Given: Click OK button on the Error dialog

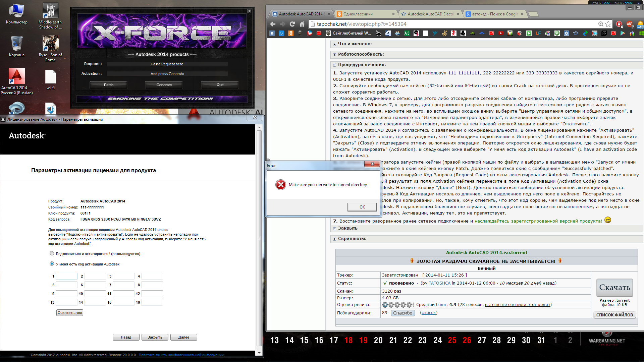Looking at the screenshot, I should point(362,207).
